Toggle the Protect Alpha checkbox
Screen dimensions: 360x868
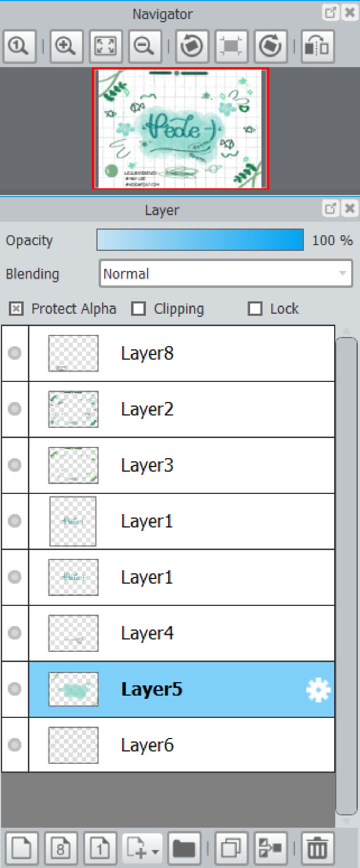16,309
